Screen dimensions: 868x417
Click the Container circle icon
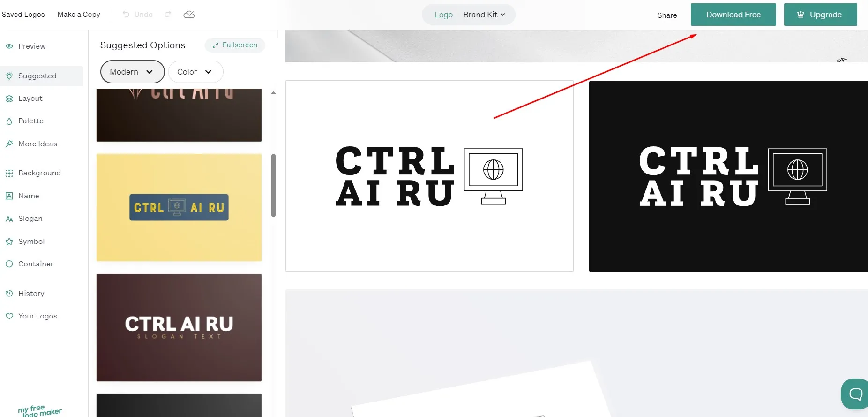[x=9, y=264]
